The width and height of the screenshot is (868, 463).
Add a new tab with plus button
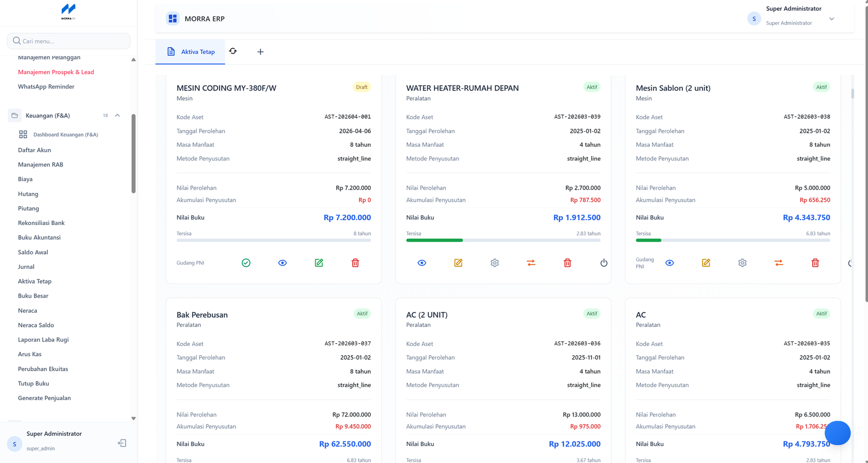click(260, 52)
